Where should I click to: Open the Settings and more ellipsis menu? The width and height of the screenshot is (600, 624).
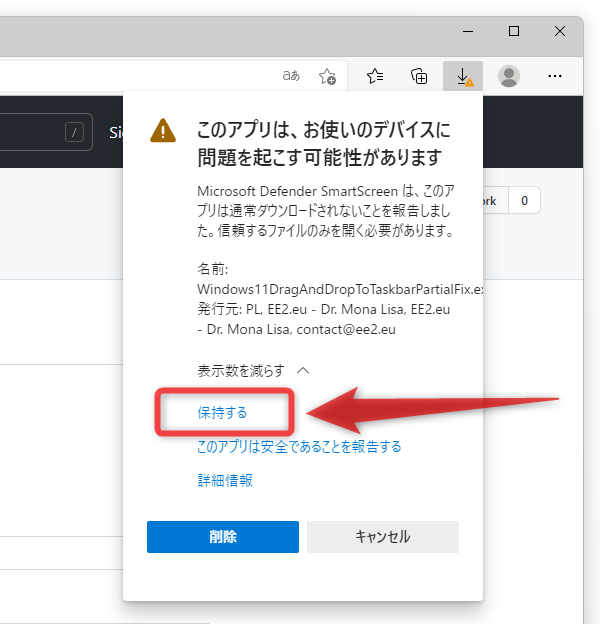[x=555, y=76]
